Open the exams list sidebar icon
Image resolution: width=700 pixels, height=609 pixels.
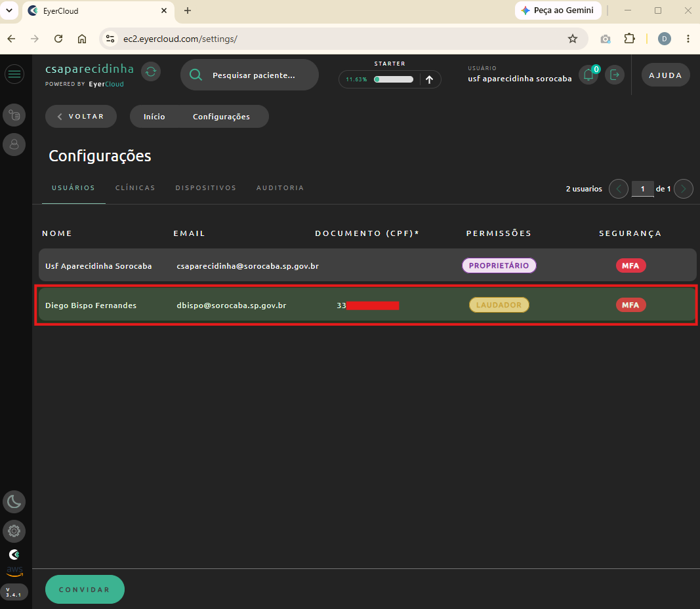click(14, 115)
